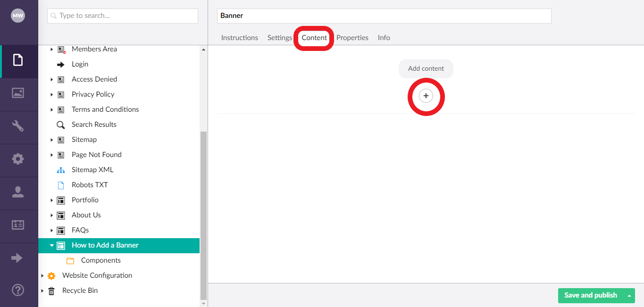This screenshot has width=644, height=307.
Task: Select the Sitemap XML tree item
Action: [x=92, y=170]
